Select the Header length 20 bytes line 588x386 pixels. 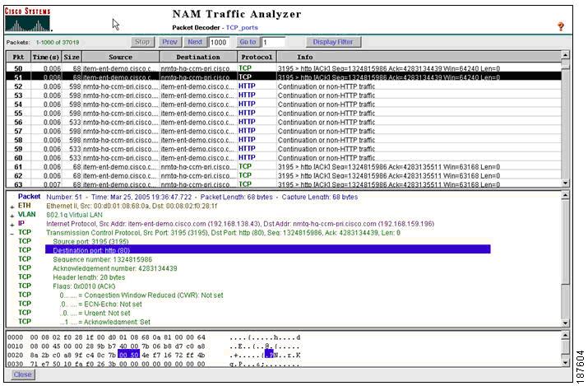pos(89,277)
